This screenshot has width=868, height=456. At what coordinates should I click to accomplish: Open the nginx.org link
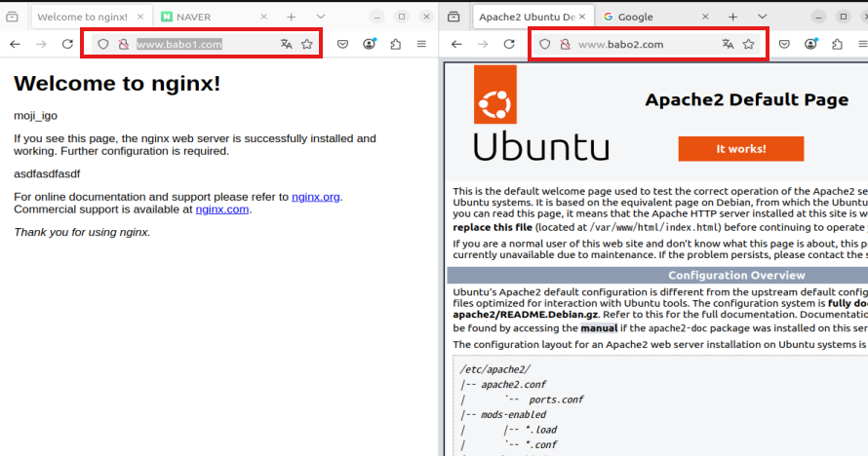point(315,197)
